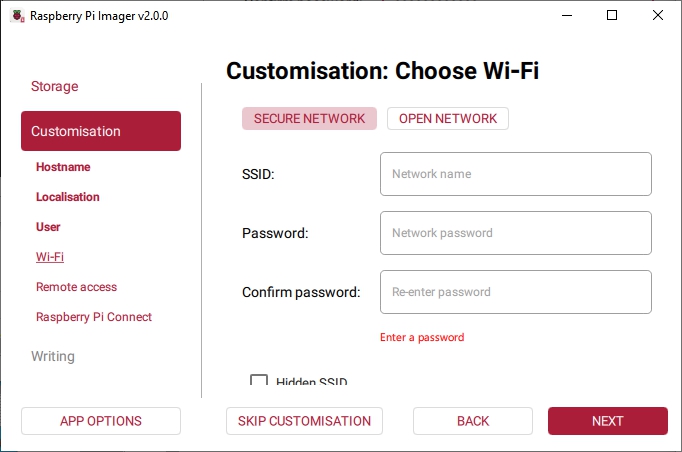Click the Network password input field
Viewport: 682px width, 452px height.
pyautogui.click(x=515, y=233)
